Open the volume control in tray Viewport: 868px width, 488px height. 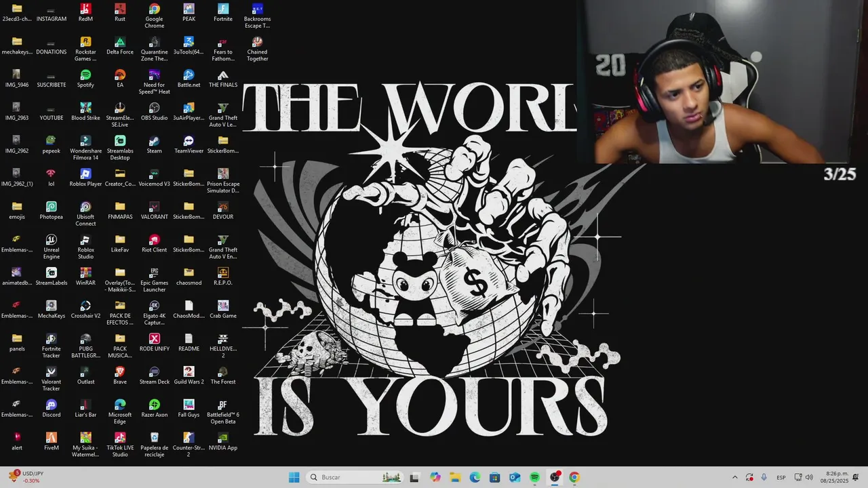tap(809, 477)
